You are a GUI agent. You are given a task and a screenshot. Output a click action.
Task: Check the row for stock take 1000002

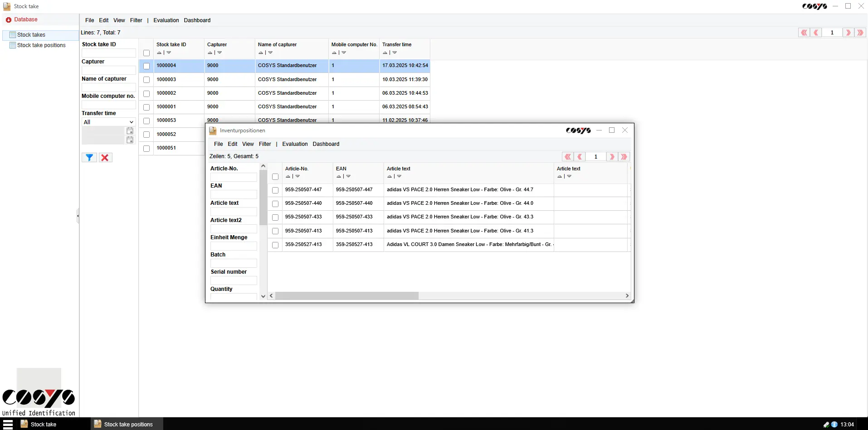[146, 93]
